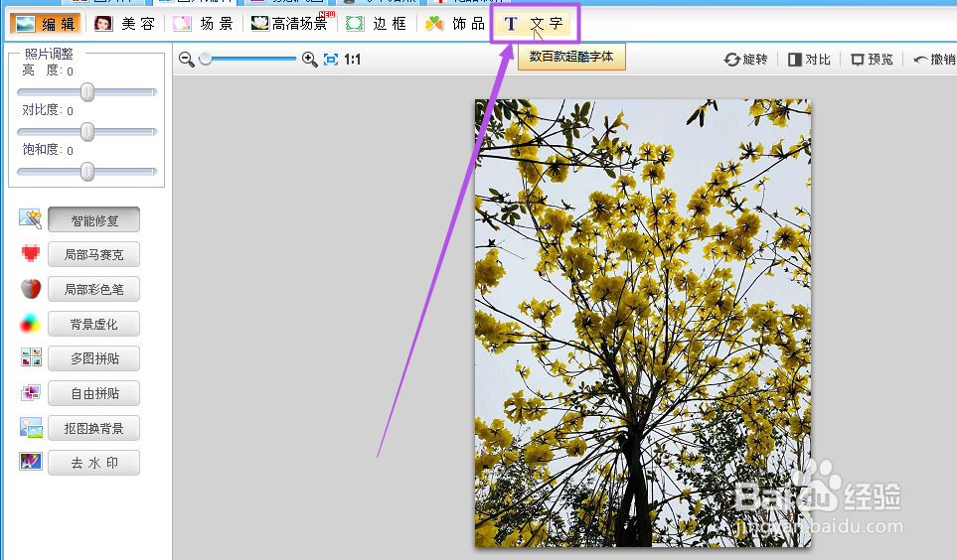957x560 pixels.
Task: Click the 抠图换背景 cutout background button
Action: 94,428
